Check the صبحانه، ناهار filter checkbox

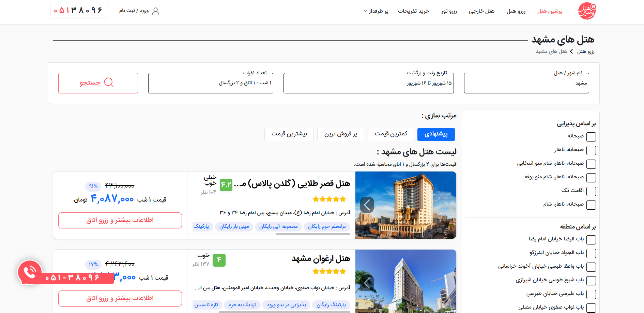coord(591,150)
